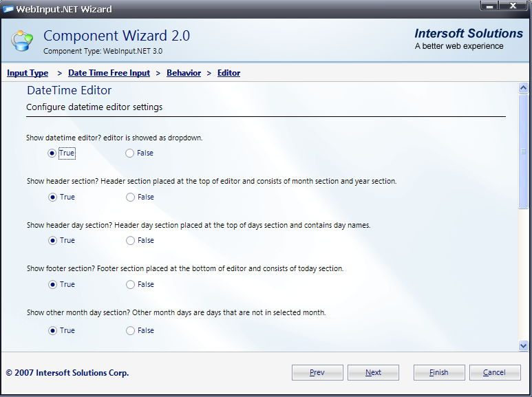532x397 pixels.
Task: Open Date Time Free Input breadcrumb step
Action: (x=109, y=73)
